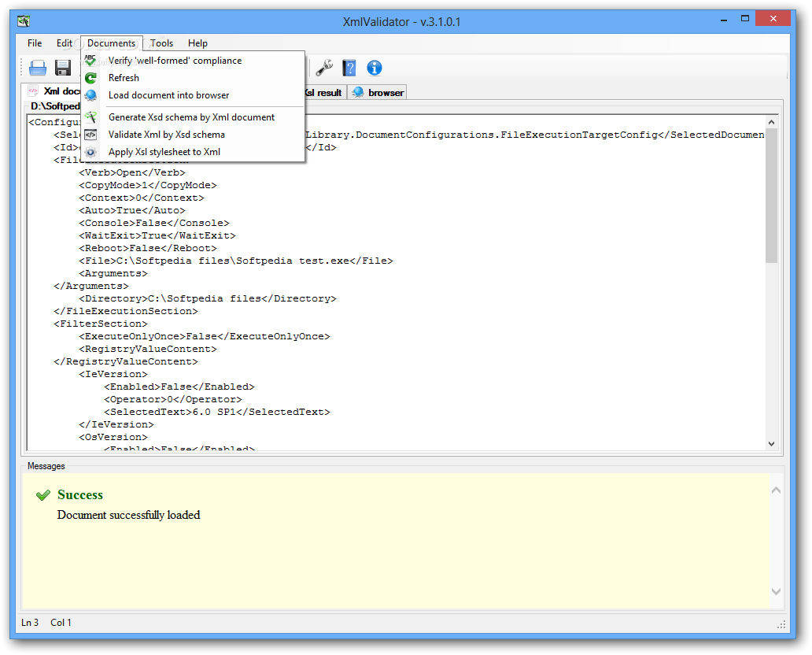812x655 pixels.
Task: Click the <CopyMode>1</CopyMode> line
Action: point(148,185)
